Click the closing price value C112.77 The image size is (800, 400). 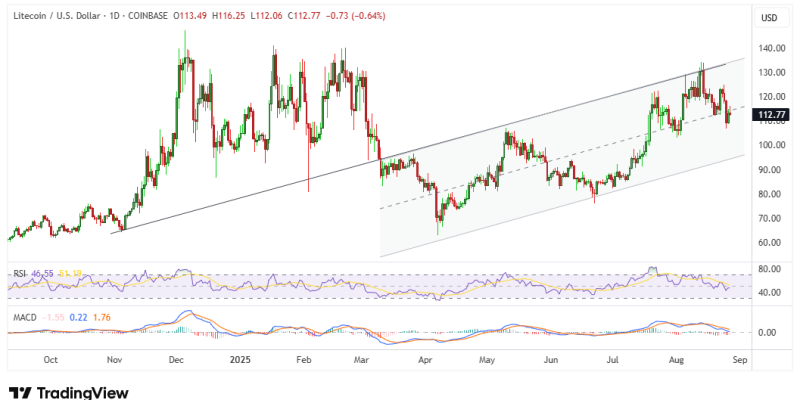pos(304,16)
